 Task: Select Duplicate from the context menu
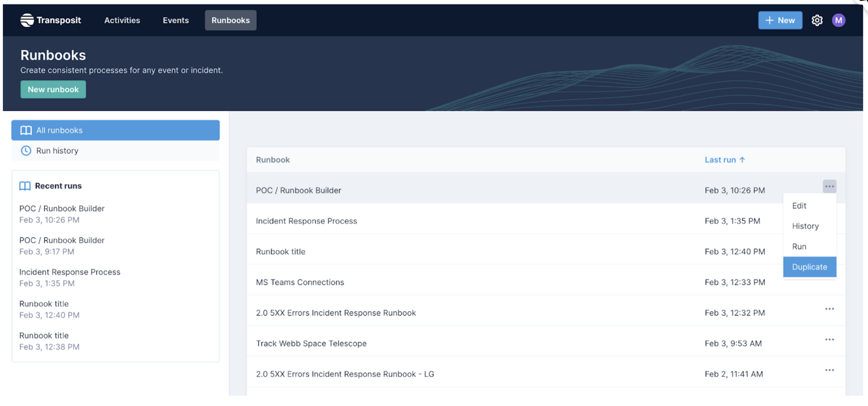tap(809, 267)
